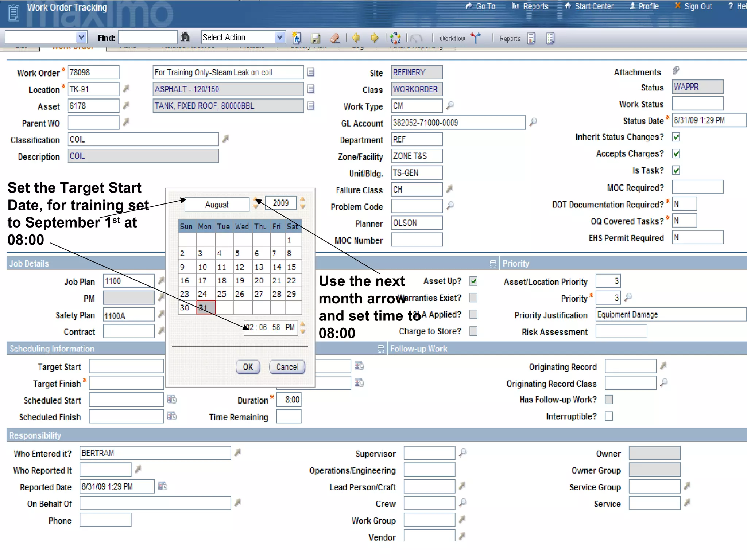Toggle Has Follow-up Work checkbox
The width and height of the screenshot is (747, 560).
(x=609, y=400)
